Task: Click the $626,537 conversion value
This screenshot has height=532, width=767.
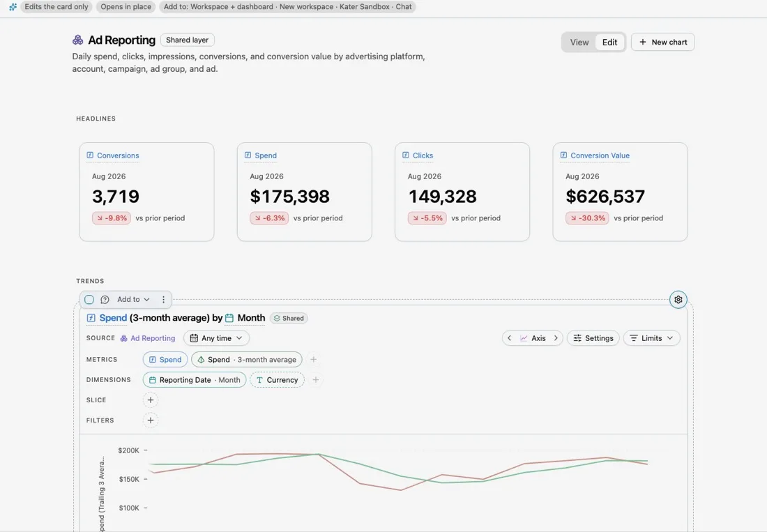Action: pos(605,197)
